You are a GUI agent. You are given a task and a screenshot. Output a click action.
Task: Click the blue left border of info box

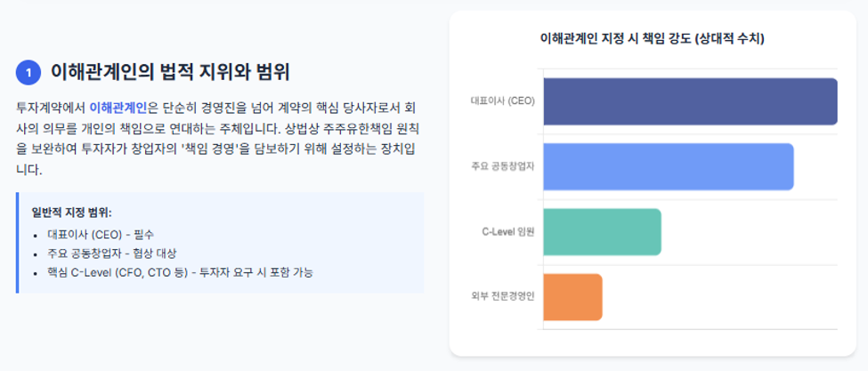tap(17, 243)
